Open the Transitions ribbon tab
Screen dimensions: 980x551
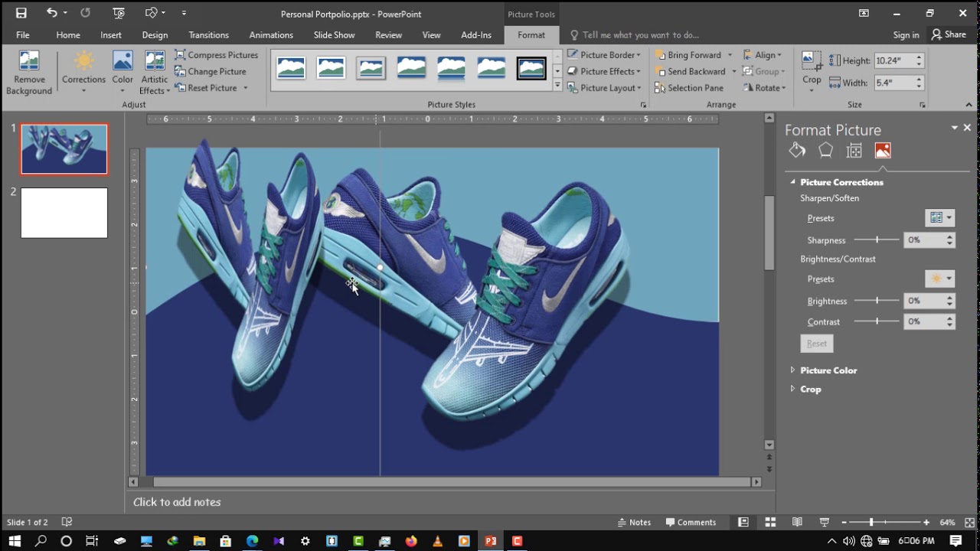pyautogui.click(x=209, y=35)
